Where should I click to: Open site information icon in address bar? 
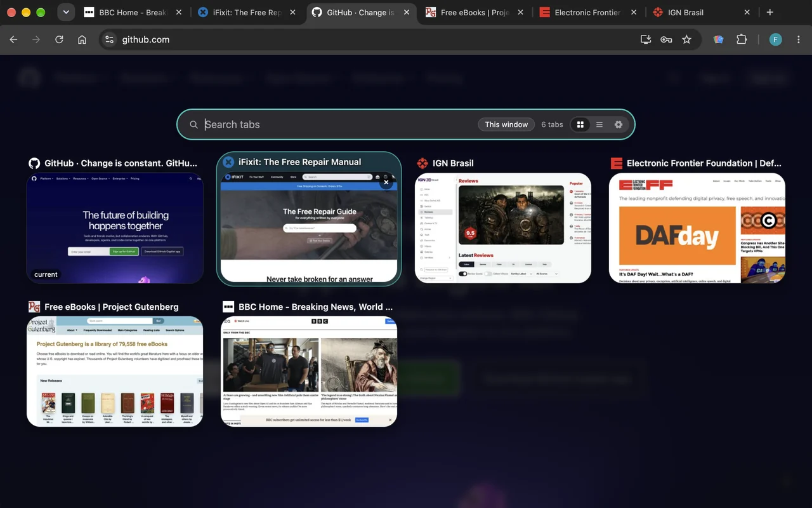pyautogui.click(x=109, y=39)
